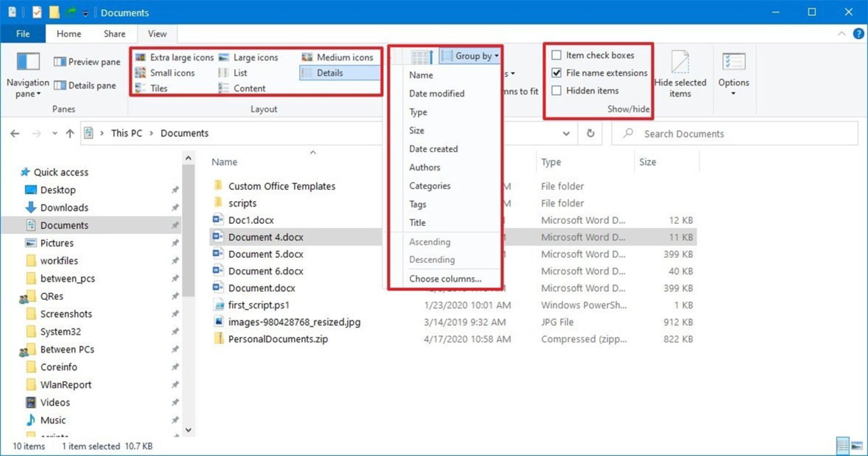
Task: Expand the address bar history dropdown
Action: click(x=566, y=133)
